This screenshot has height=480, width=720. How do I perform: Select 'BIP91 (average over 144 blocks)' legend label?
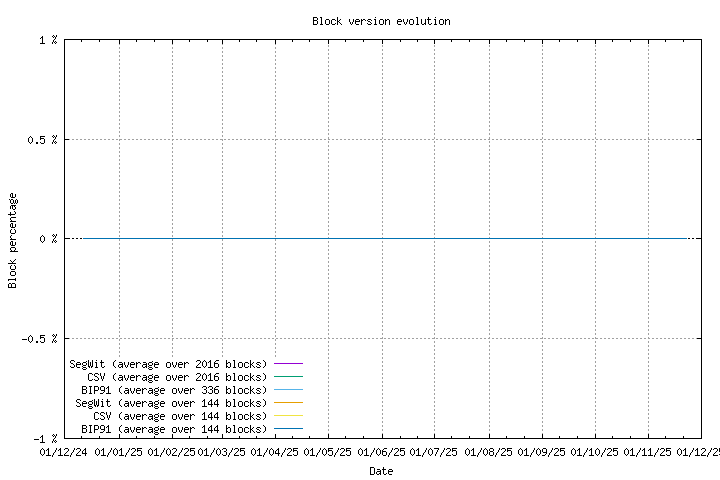[x=174, y=429]
